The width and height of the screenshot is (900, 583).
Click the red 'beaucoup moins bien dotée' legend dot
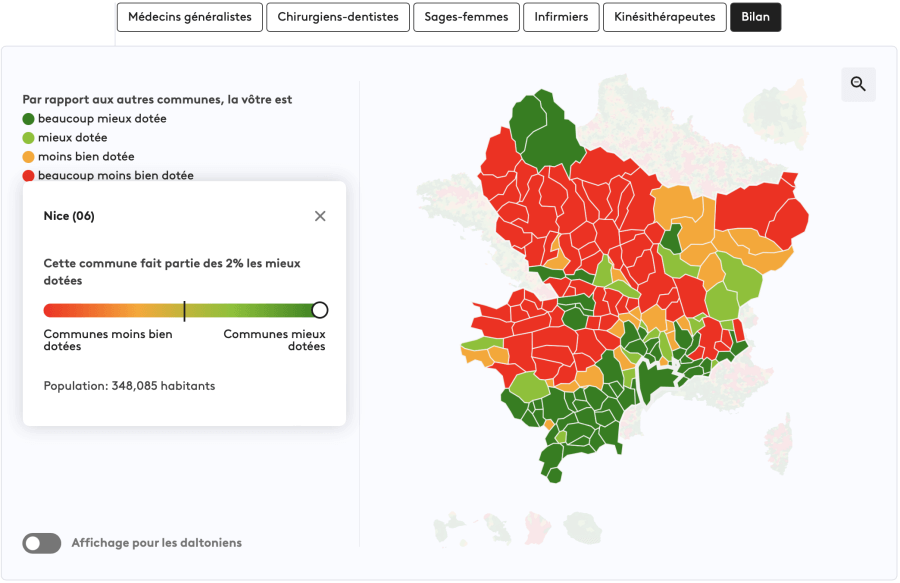[x=28, y=176]
